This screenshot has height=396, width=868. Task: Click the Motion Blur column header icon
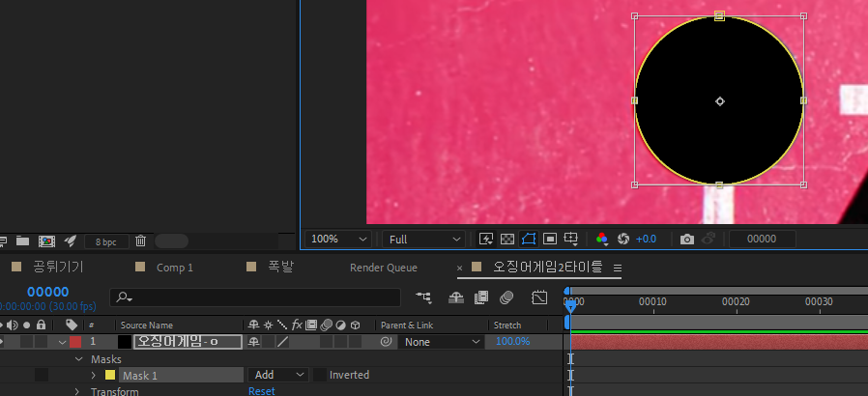[x=327, y=325]
